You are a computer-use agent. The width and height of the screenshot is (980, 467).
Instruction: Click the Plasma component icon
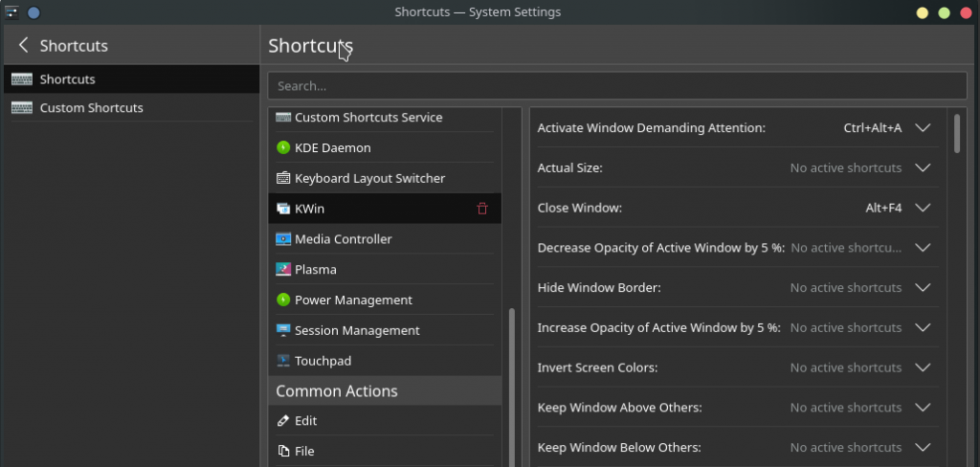click(283, 270)
